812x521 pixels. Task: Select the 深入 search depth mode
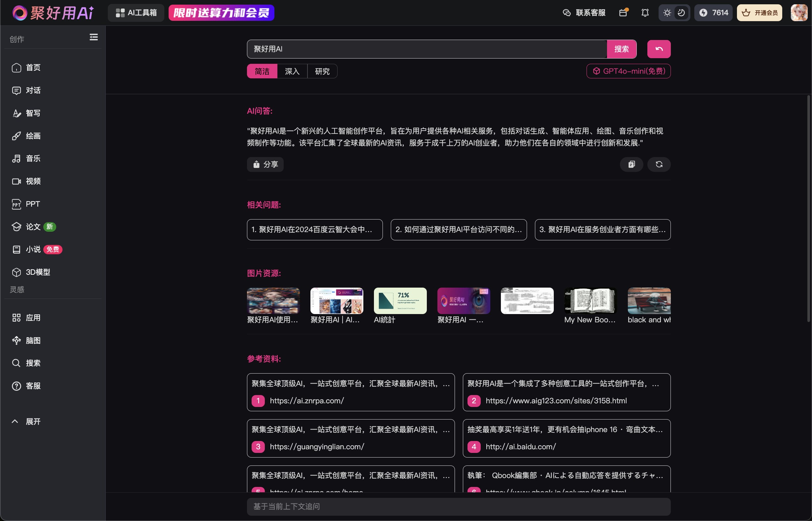pos(292,71)
